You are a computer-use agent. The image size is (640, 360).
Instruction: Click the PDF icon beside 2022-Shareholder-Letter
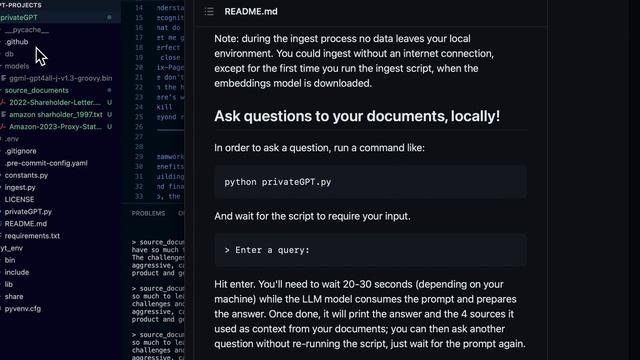tap(3, 102)
